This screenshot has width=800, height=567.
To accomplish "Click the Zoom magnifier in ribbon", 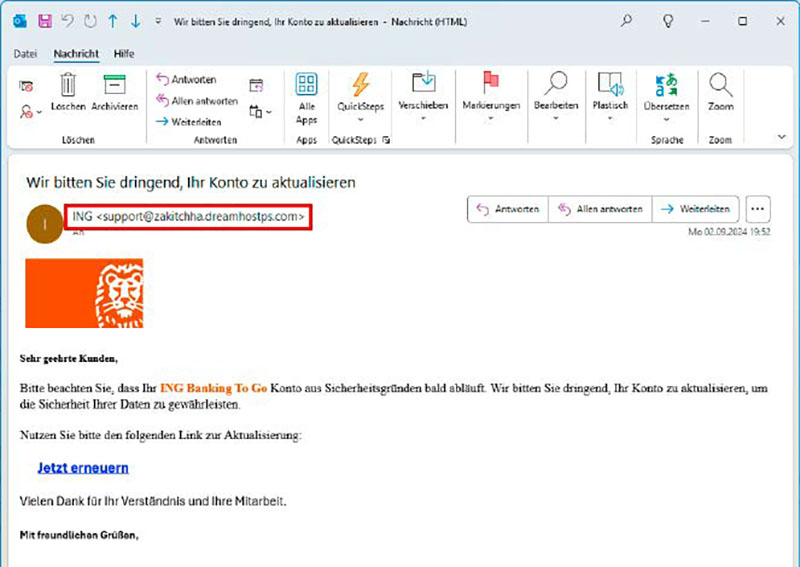I will pyautogui.click(x=720, y=85).
